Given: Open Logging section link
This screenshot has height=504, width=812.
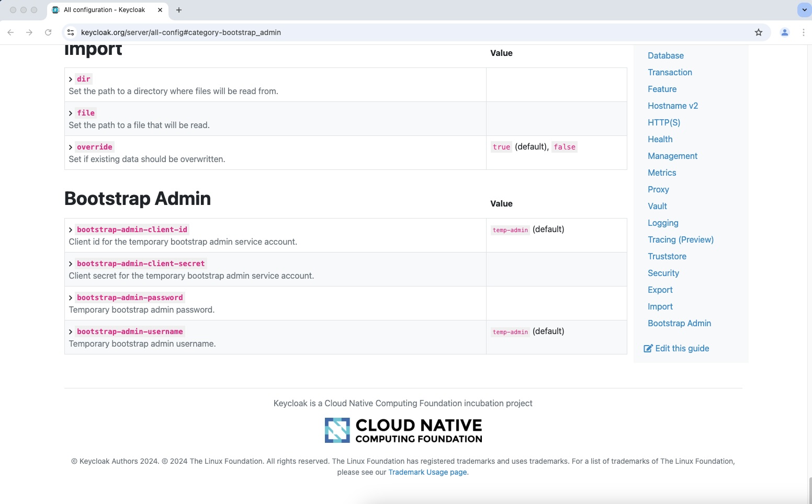Looking at the screenshot, I should pyautogui.click(x=663, y=223).
